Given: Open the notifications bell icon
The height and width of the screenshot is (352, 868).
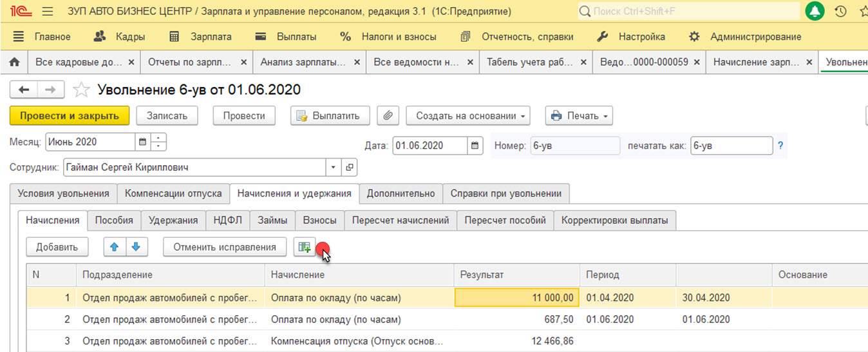Looking at the screenshot, I should 815,11.
